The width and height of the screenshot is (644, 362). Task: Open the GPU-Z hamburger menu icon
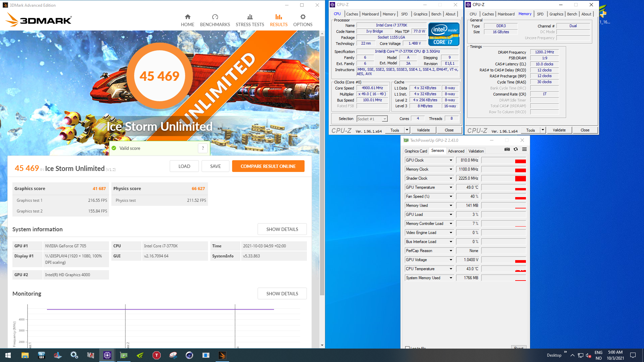524,149
